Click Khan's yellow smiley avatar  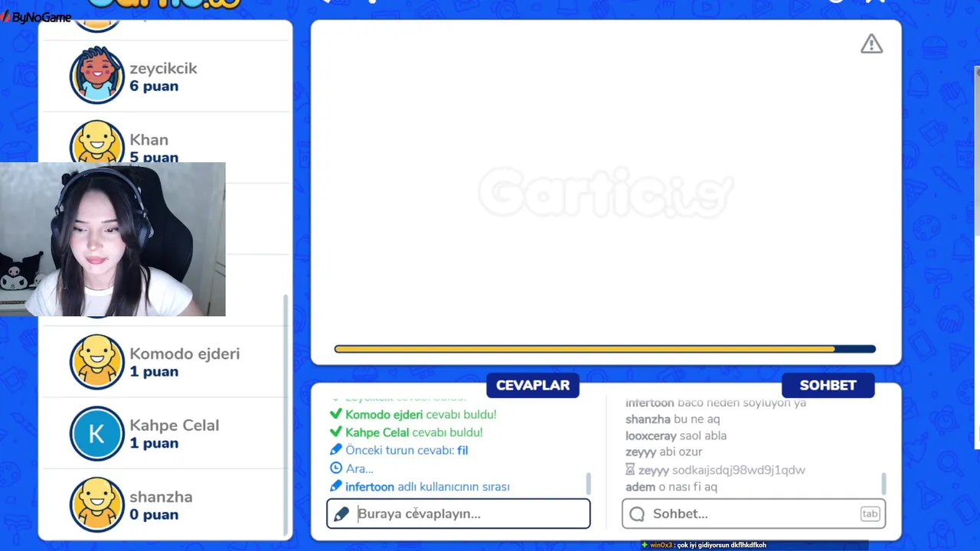coord(96,142)
